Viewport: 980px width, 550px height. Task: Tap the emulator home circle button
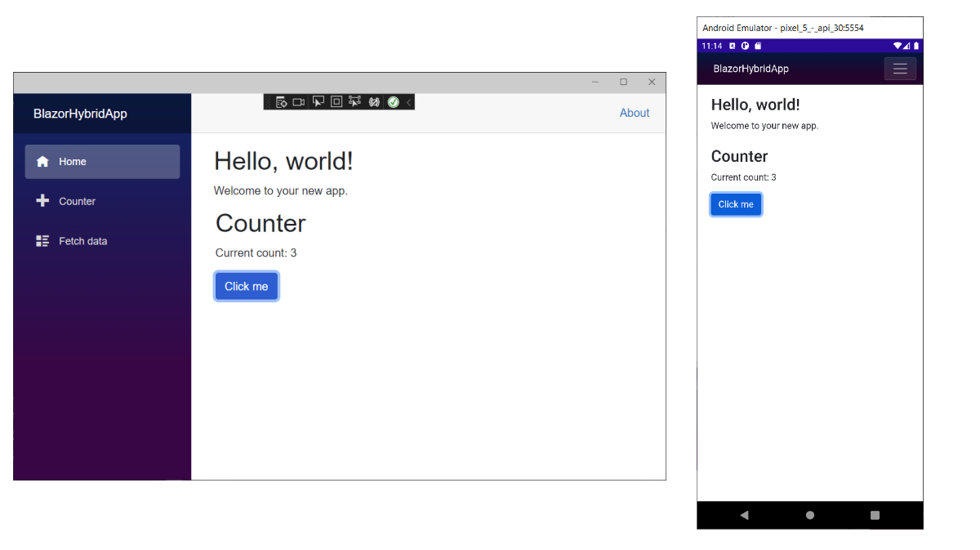(x=809, y=515)
